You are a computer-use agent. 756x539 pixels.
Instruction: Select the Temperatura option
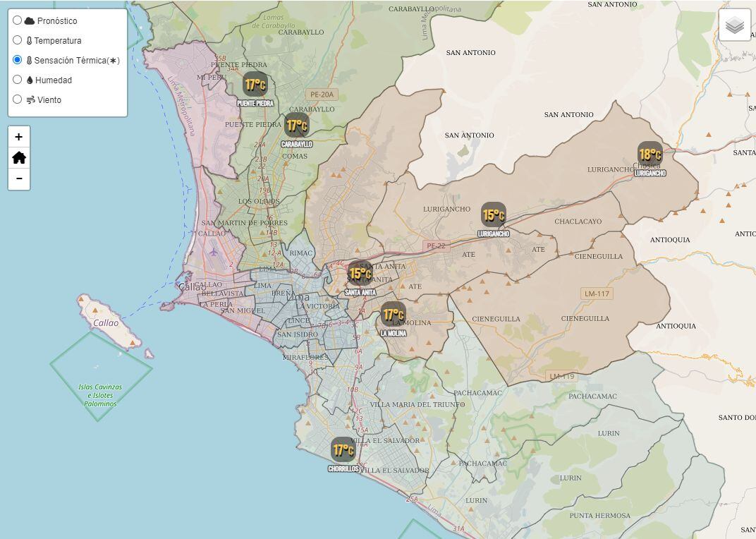(17, 40)
